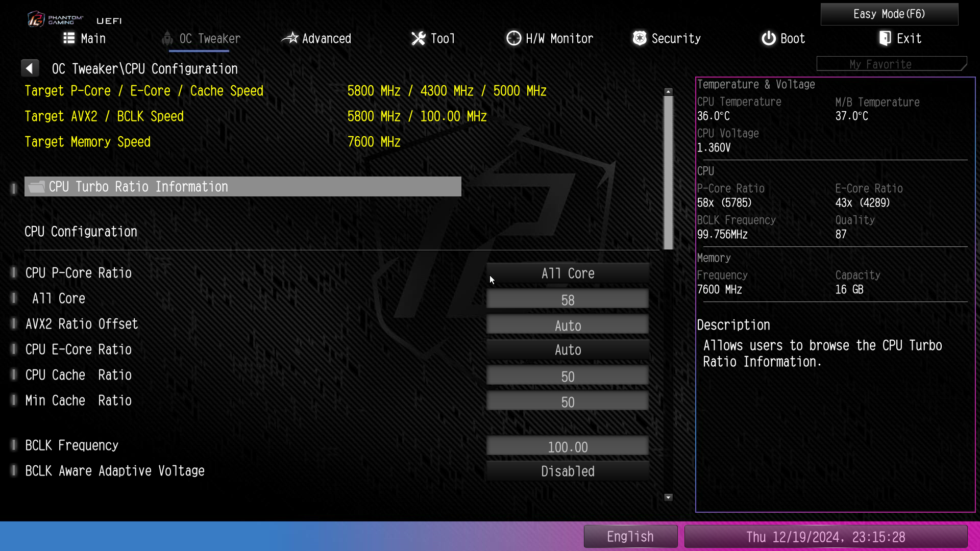This screenshot has height=551, width=980.
Task: Click the Exit door icon
Action: [885, 38]
